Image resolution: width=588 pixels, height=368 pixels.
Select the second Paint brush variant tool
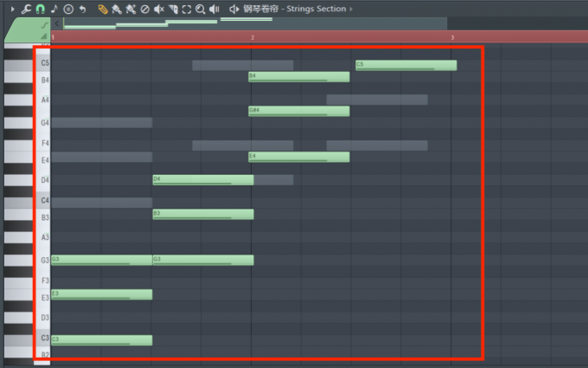(131, 9)
